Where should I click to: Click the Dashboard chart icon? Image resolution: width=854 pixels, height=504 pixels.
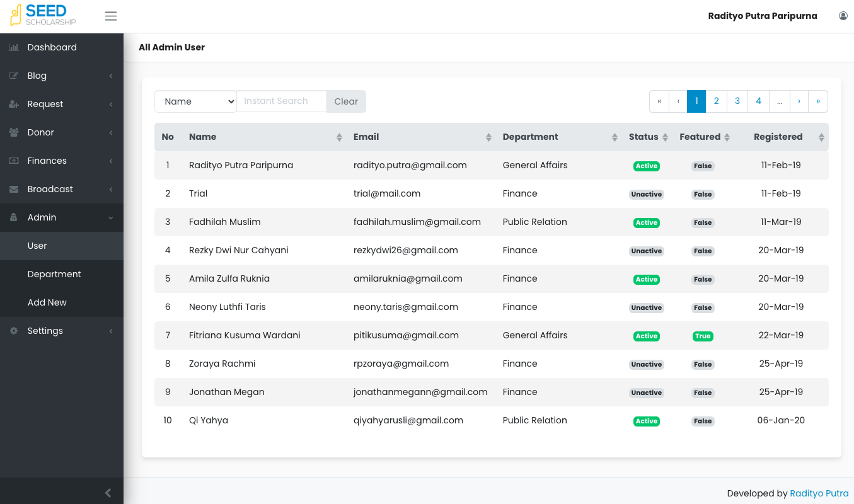13,47
